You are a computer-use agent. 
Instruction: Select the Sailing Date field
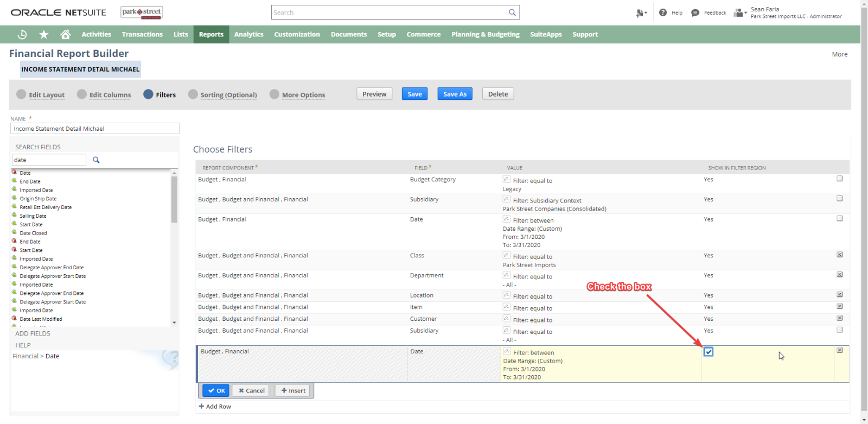coord(33,216)
